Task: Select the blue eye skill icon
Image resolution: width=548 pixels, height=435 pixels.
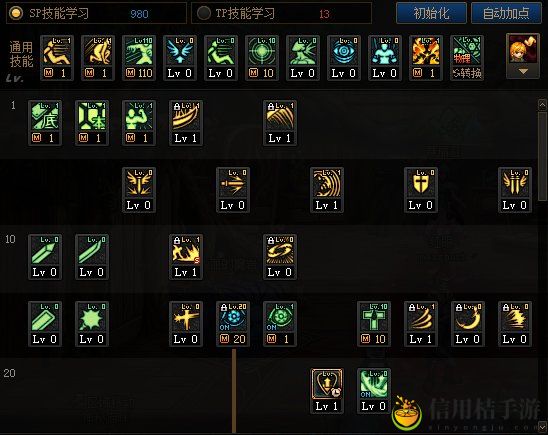Action: coord(344,58)
